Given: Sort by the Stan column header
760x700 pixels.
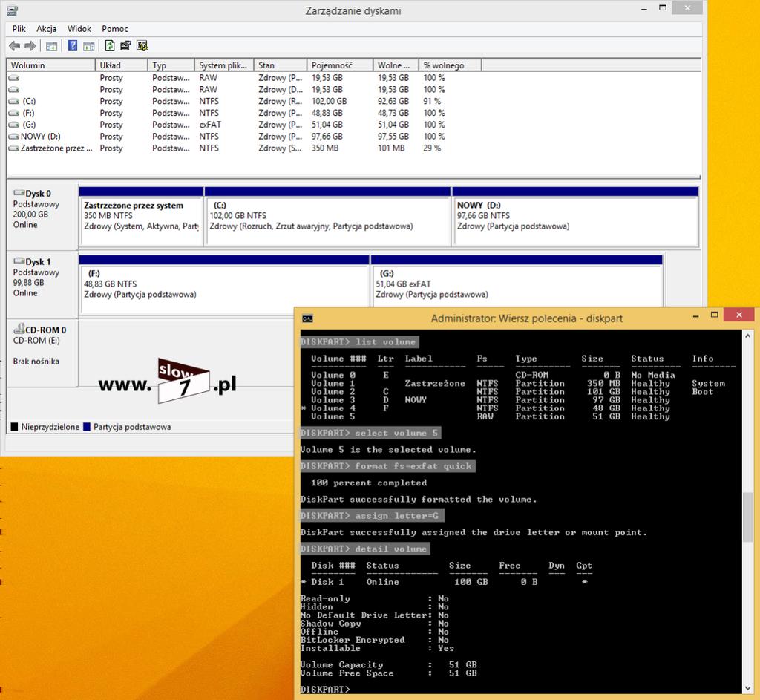Looking at the screenshot, I should coord(281,65).
